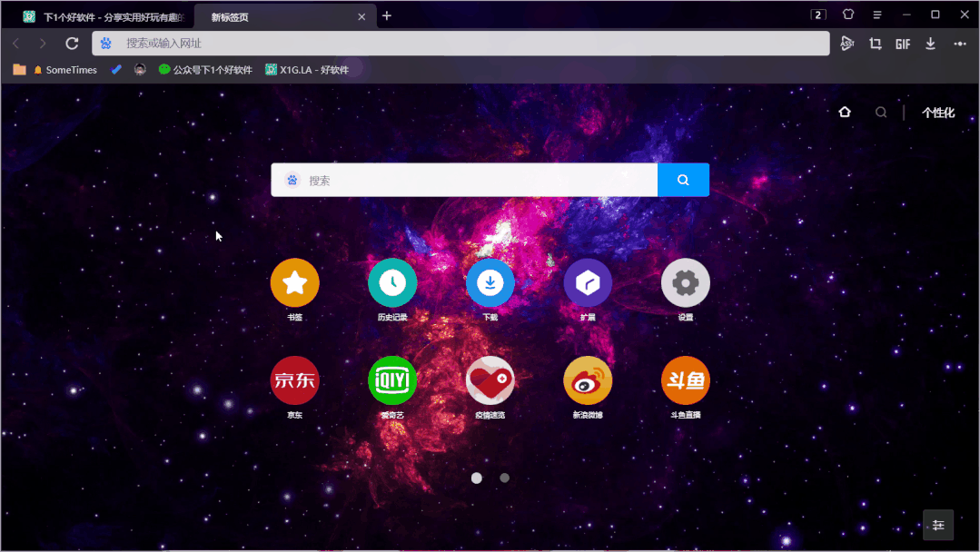Open the bookmarks folder icon
980x552 pixels.
19,70
